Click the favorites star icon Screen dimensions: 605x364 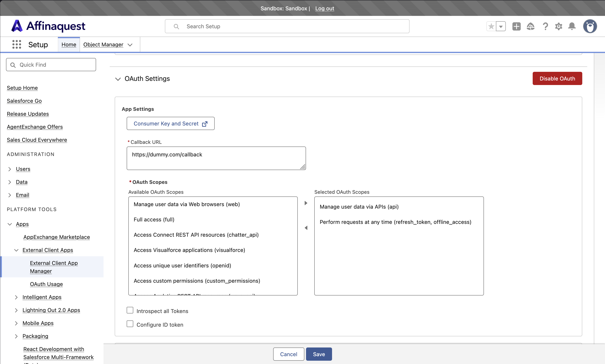coord(491,26)
